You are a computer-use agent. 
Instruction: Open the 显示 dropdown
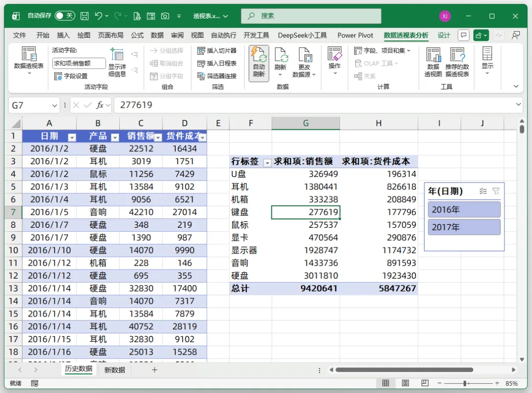click(487, 61)
